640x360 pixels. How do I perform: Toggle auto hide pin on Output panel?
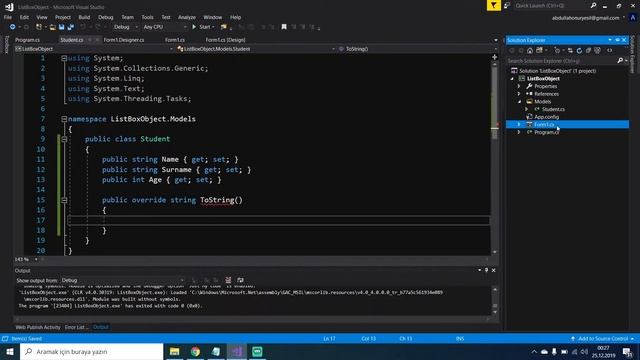click(487, 270)
